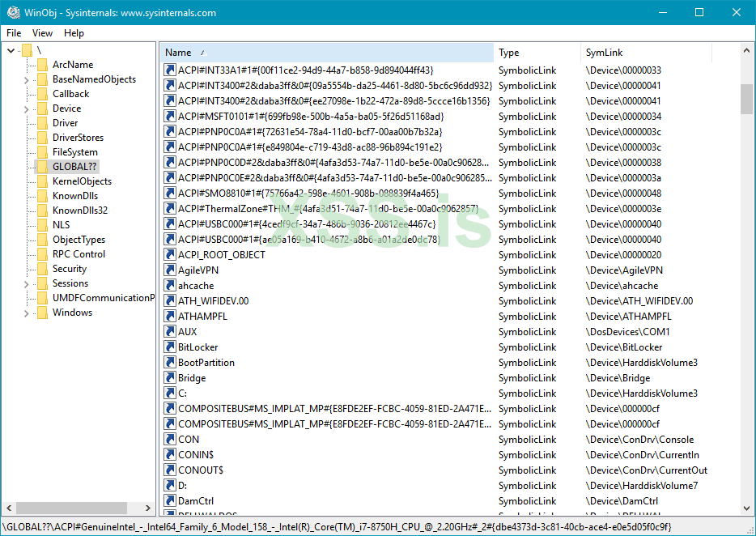Open the View menu
Viewport: 756px width, 536px height.
[x=42, y=33]
